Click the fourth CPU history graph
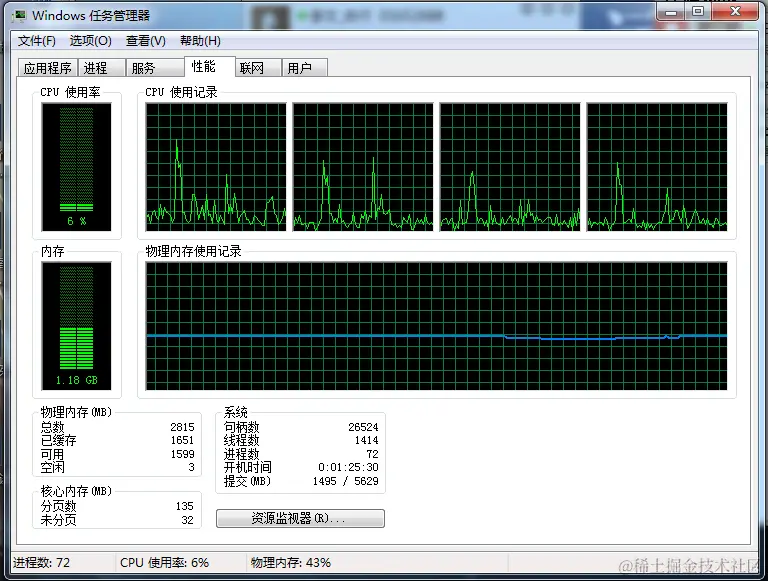 pos(657,167)
